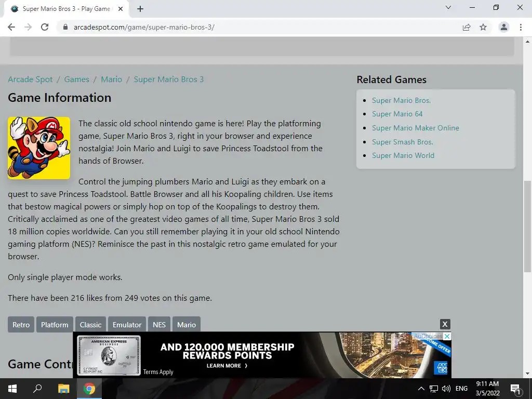Image resolution: width=532 pixels, height=399 pixels.
Task: Bookmark this page with star icon
Action: [483, 27]
